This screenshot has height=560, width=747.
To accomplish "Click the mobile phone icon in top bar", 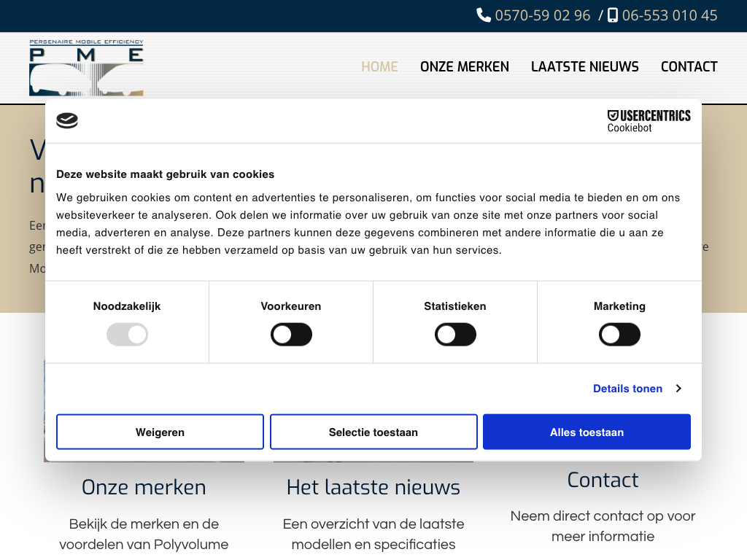I will tap(613, 15).
